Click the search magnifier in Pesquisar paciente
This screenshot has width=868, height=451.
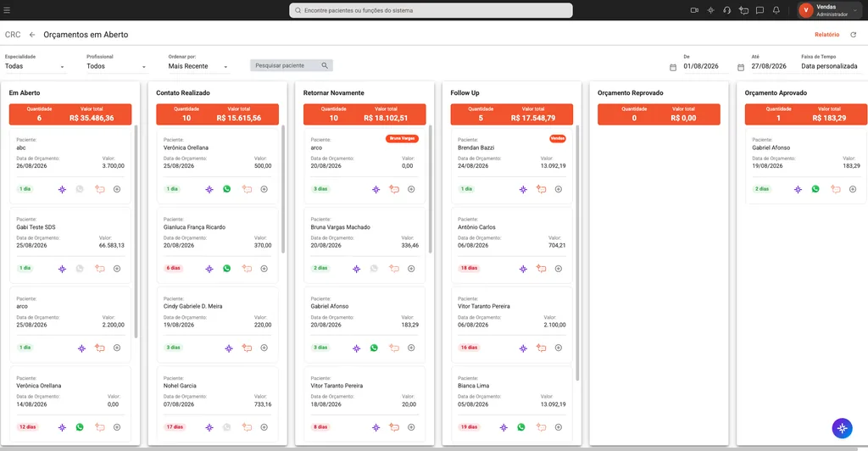click(325, 65)
